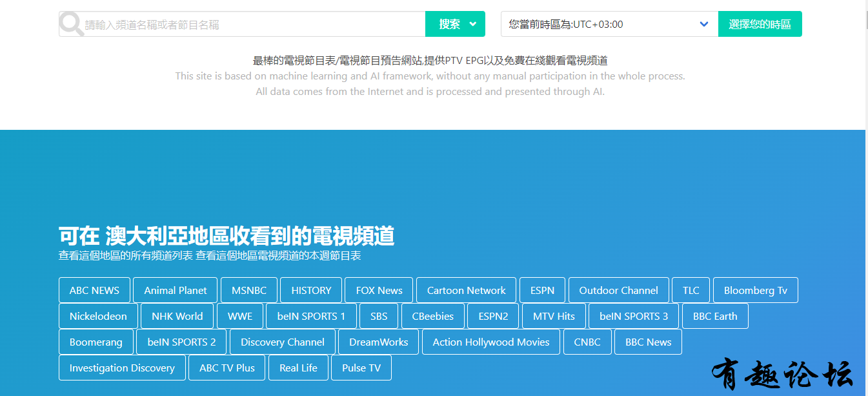Click the magnifier icon in search box
Viewport: 868px width, 396px height.
click(x=72, y=25)
